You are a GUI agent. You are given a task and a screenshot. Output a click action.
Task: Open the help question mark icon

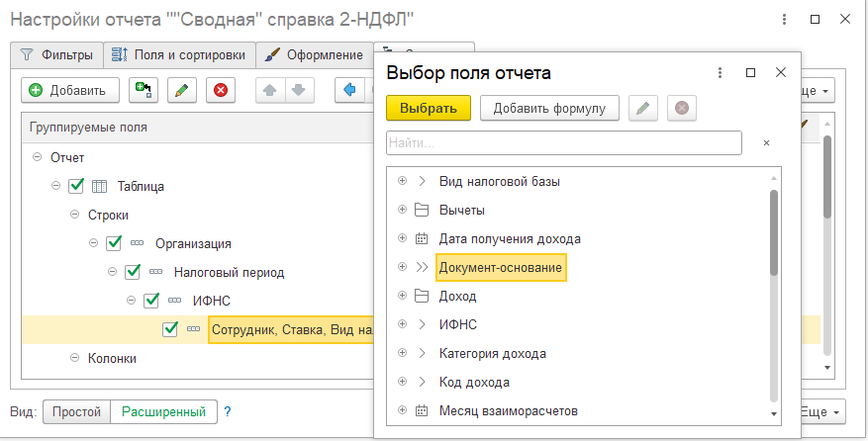tap(227, 411)
